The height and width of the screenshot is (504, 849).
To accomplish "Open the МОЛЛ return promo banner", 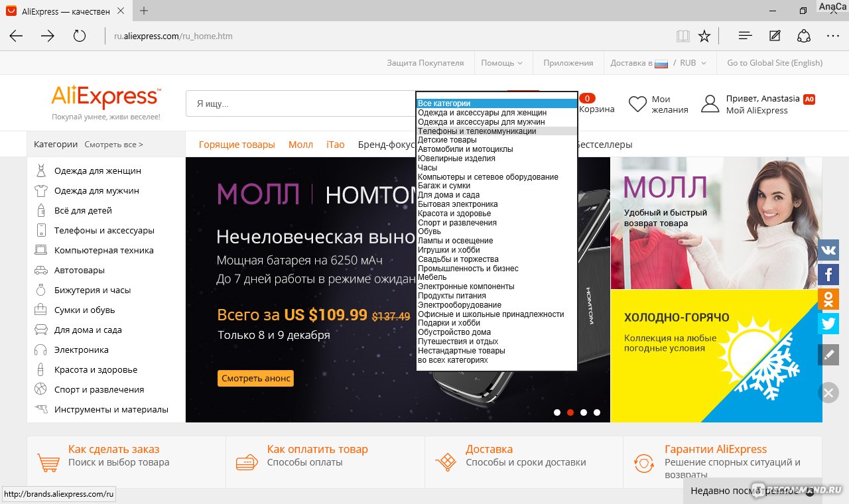I will 716,223.
